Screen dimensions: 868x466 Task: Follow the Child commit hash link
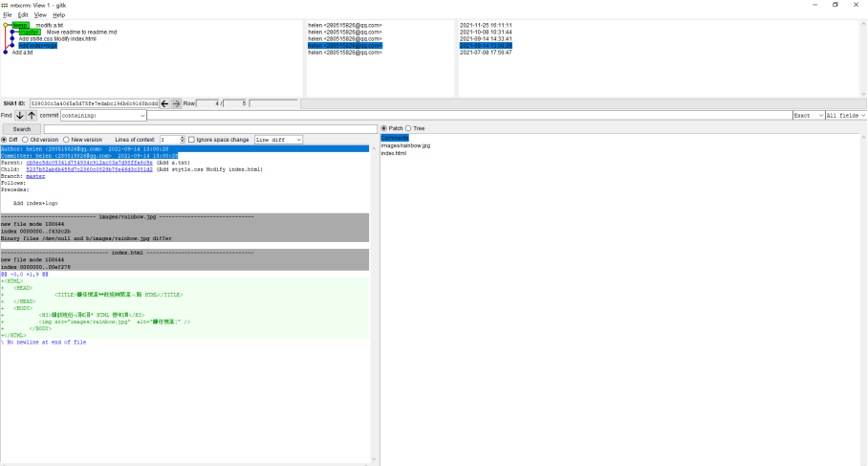(89, 169)
